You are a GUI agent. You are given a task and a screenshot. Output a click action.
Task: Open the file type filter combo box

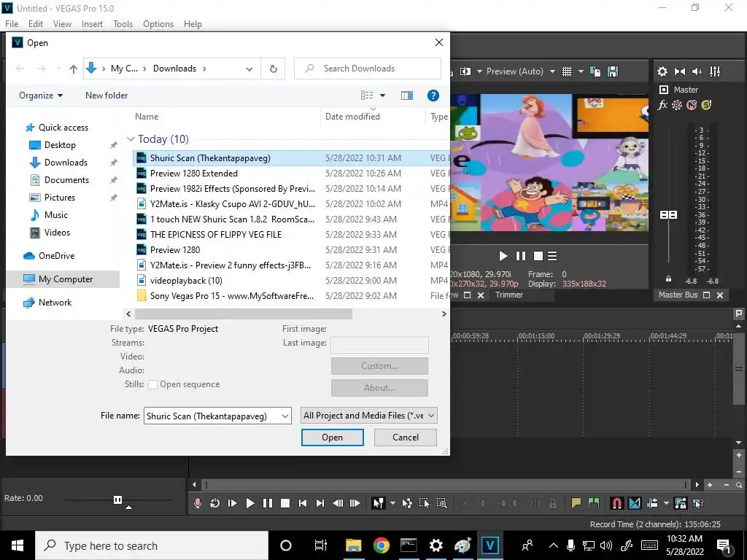369,416
